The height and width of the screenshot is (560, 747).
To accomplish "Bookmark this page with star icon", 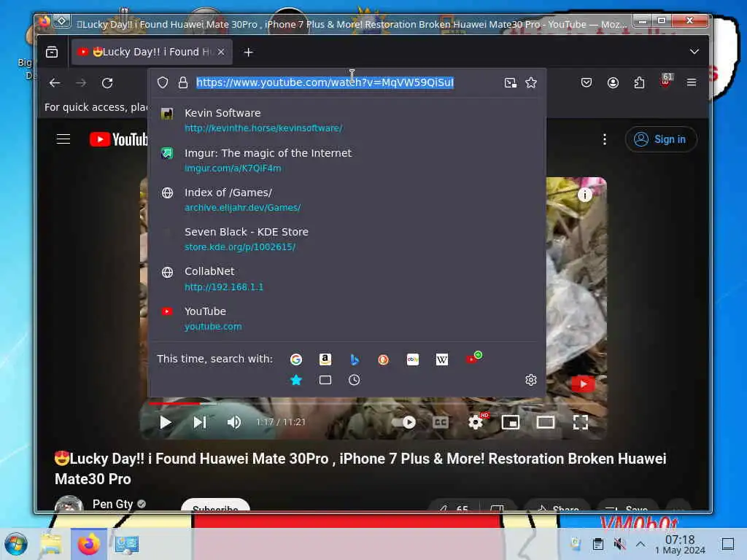I will point(531,83).
